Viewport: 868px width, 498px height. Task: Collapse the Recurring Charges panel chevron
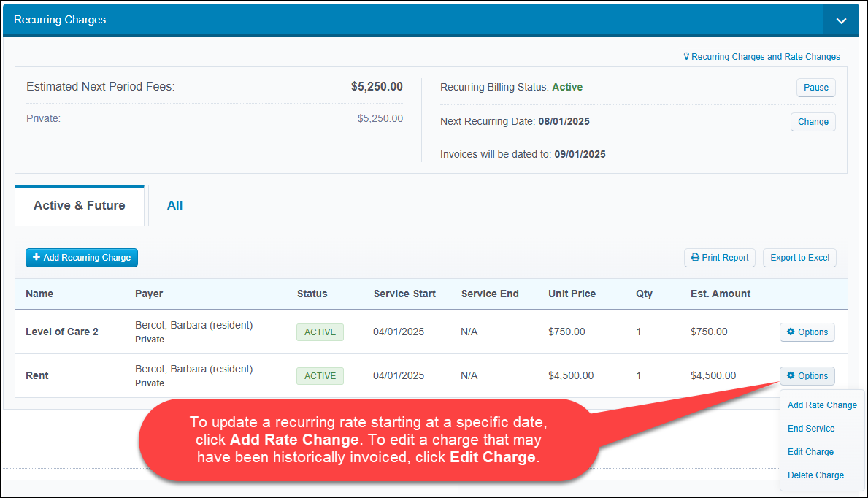[x=841, y=20]
